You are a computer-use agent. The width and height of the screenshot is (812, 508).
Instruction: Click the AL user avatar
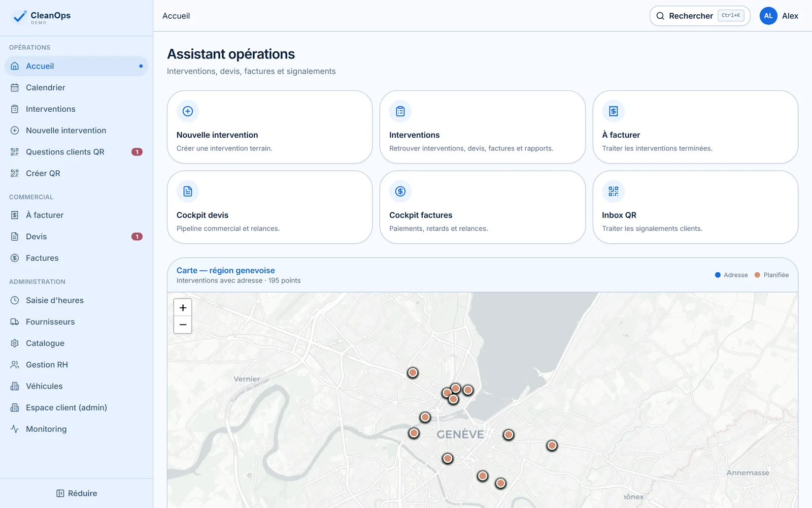coord(768,16)
